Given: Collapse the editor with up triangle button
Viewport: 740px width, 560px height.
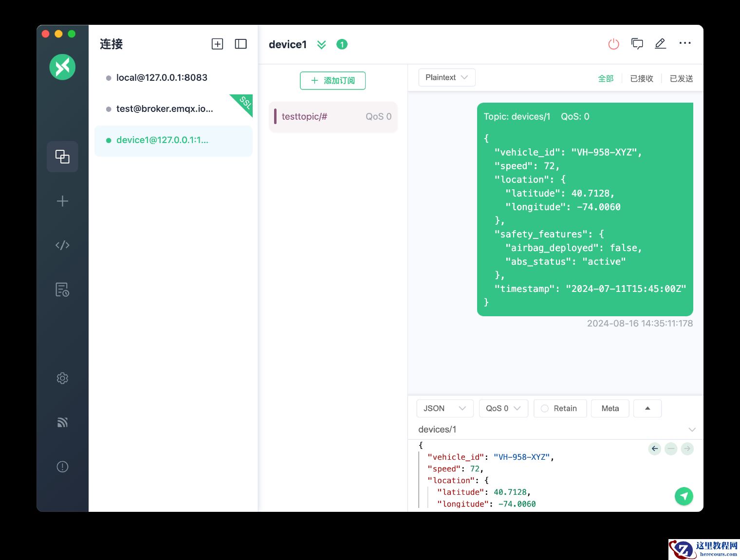Looking at the screenshot, I should pyautogui.click(x=647, y=409).
